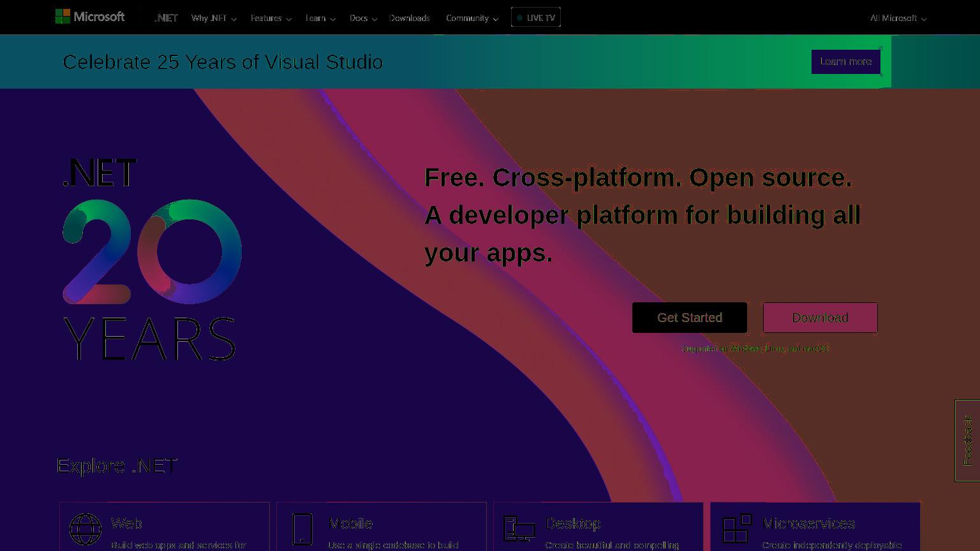Click the supported on Windows, Linux, macOS note
The width and height of the screenshot is (980, 551).
click(755, 349)
